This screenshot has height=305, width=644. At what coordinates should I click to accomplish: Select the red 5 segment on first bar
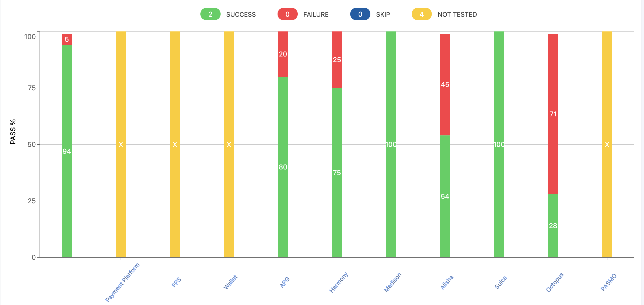pos(67,39)
